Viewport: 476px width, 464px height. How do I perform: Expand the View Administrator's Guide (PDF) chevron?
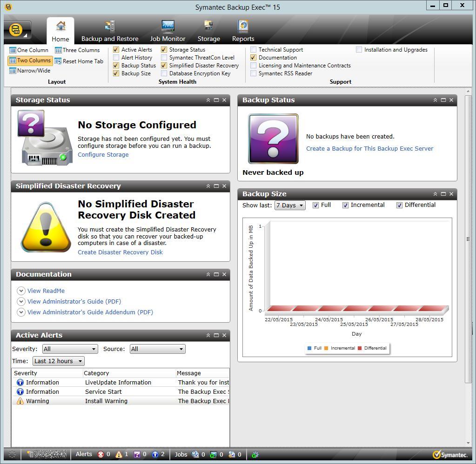tap(21, 301)
